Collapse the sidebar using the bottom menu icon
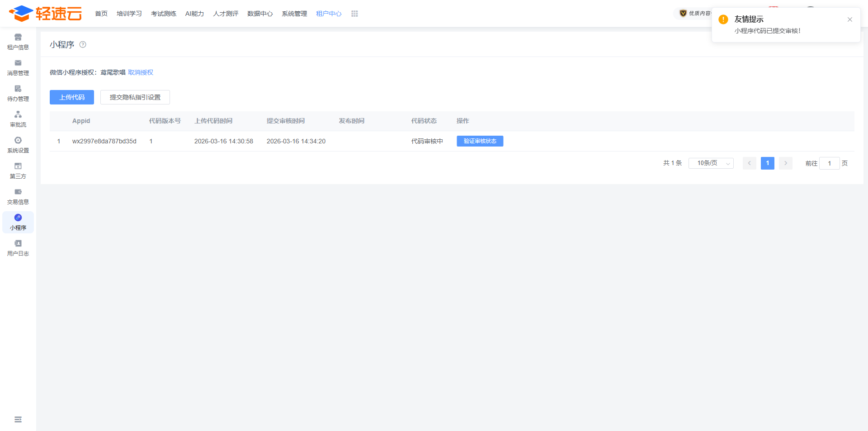Screen dimensions: 868x431 [18, 420]
